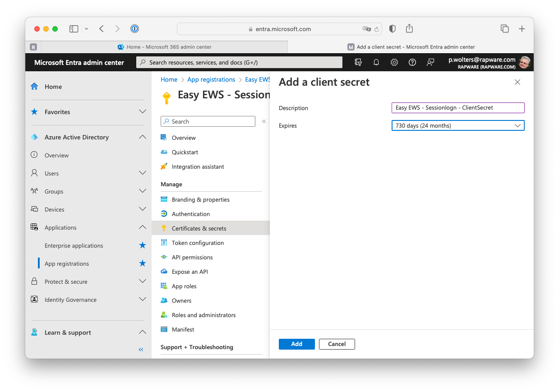Image resolution: width=559 pixels, height=392 pixels.
Task: Close the Add a client secret panel
Action: (517, 82)
